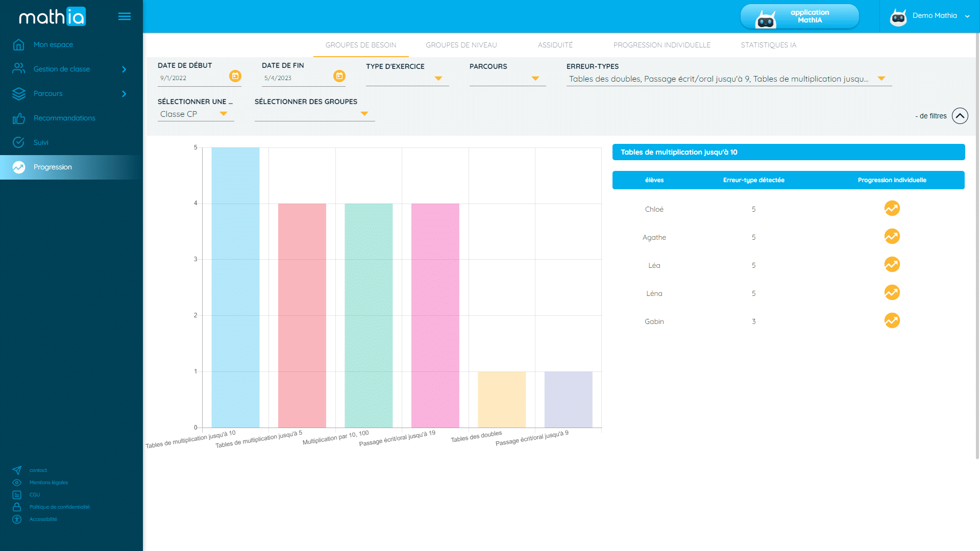
Task: Collapse filters with the round chevron button
Action: coord(960,116)
